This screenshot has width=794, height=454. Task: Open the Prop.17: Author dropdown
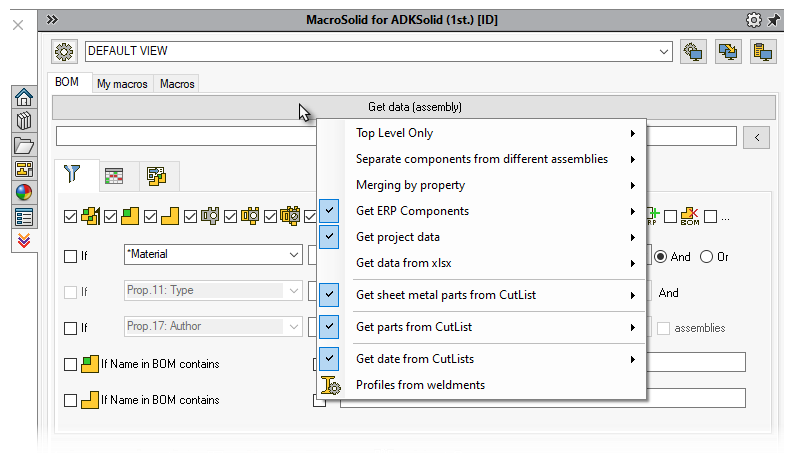click(213, 326)
